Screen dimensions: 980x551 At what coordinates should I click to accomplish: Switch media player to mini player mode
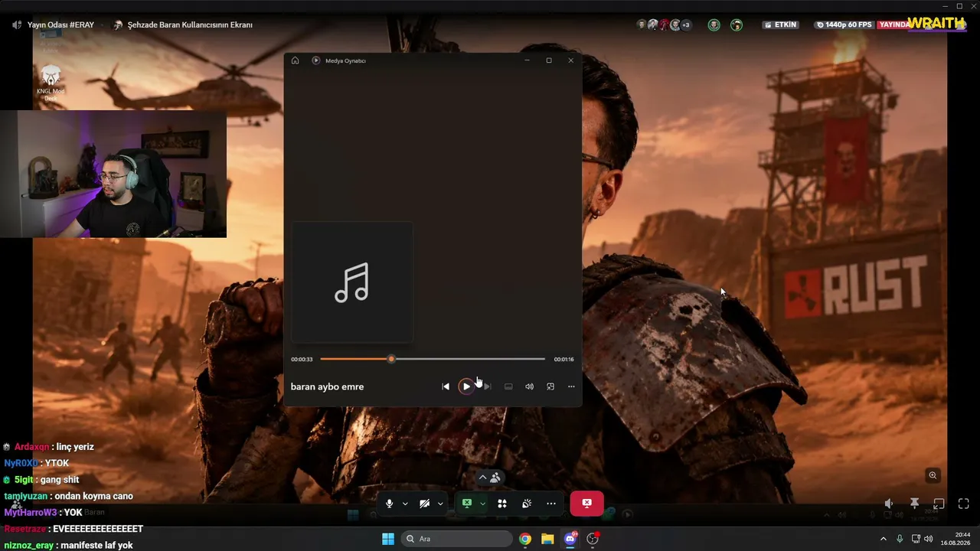550,386
